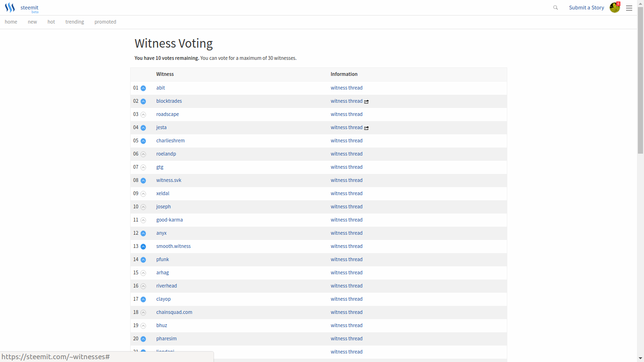
Task: Switch to the trending tab
Action: coord(74,22)
